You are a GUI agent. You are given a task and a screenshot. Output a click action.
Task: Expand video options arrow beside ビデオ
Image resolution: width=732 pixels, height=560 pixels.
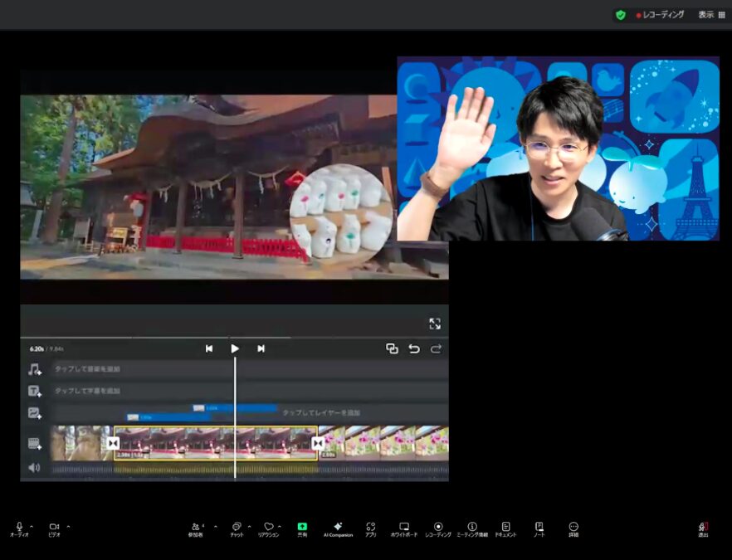click(68, 526)
